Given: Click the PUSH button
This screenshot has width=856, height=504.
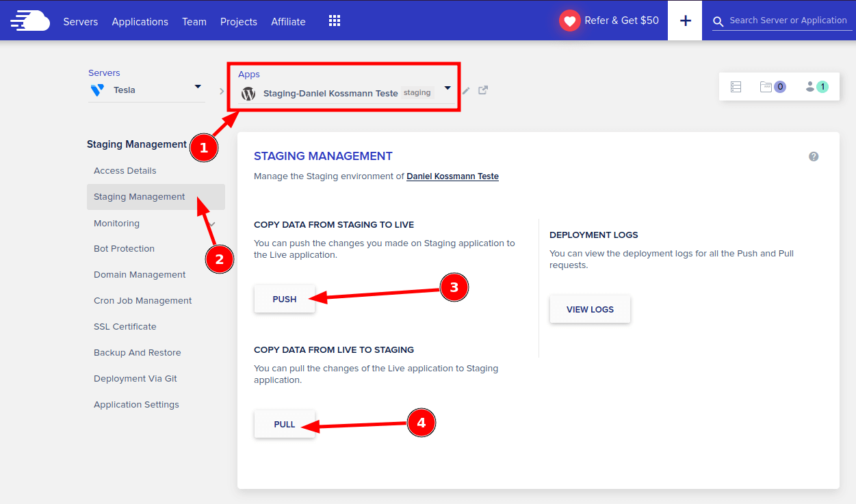Looking at the screenshot, I should click(285, 299).
